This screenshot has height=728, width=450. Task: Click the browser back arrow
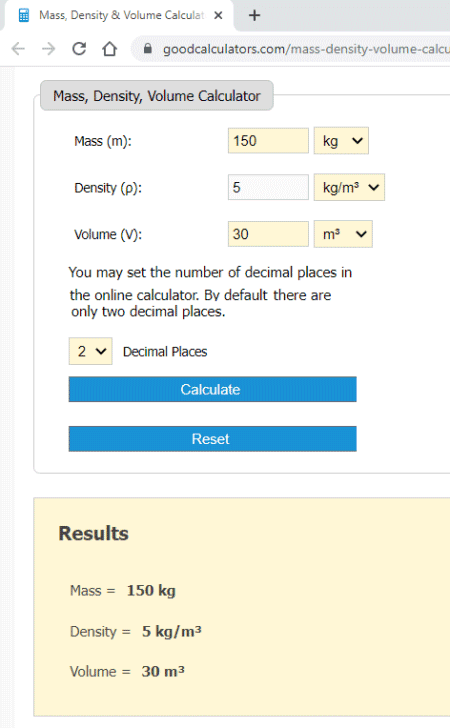18,48
